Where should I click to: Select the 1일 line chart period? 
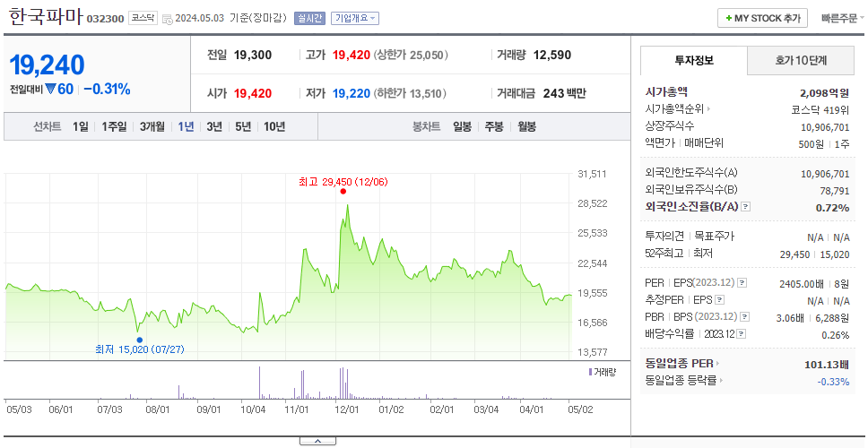tap(81, 126)
